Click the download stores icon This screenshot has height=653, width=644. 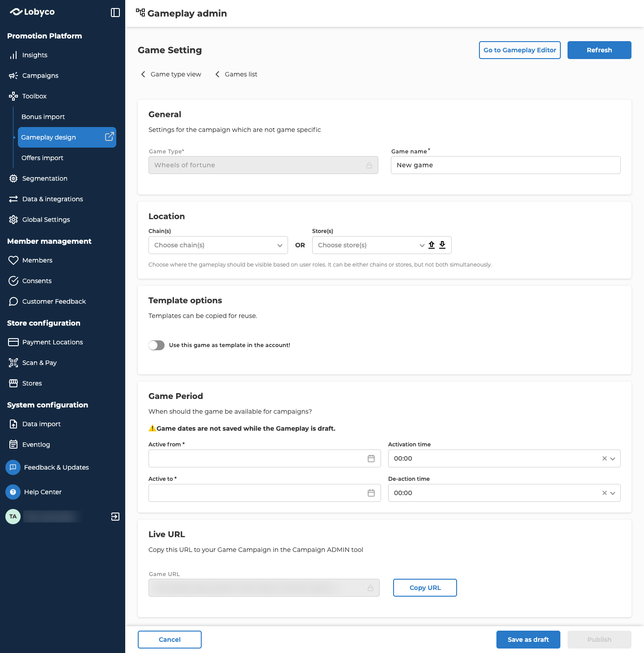pyautogui.click(x=442, y=245)
